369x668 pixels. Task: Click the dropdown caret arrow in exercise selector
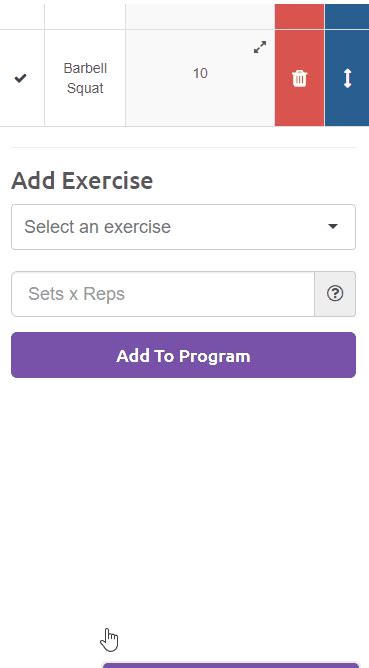click(x=333, y=227)
